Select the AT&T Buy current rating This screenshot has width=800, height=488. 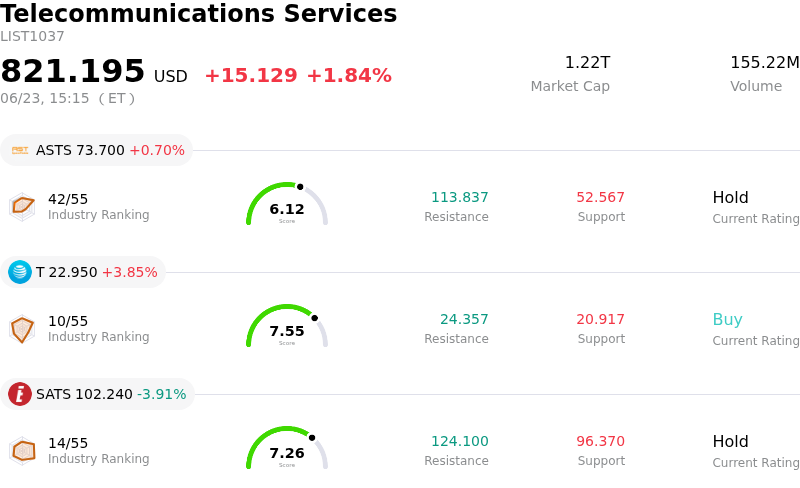[x=728, y=320]
